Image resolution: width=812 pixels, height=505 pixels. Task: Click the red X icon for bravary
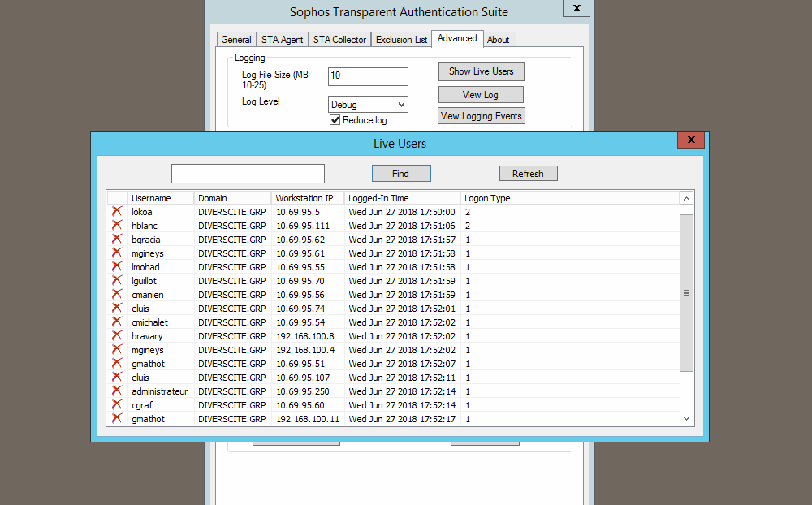[x=117, y=335]
